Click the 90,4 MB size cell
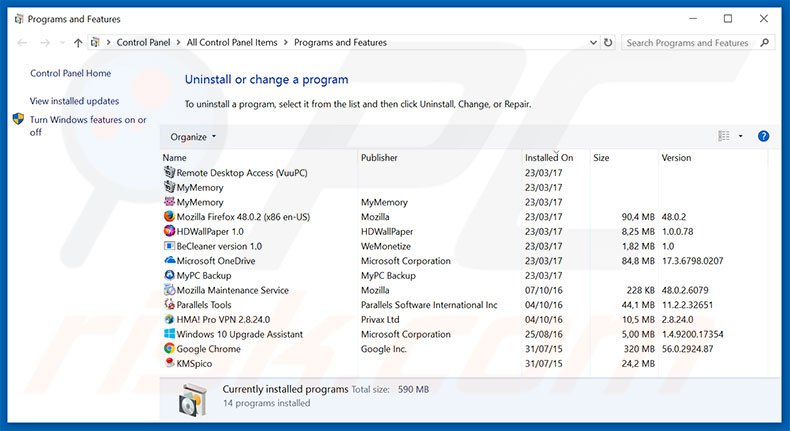The image size is (790, 431). [638, 216]
